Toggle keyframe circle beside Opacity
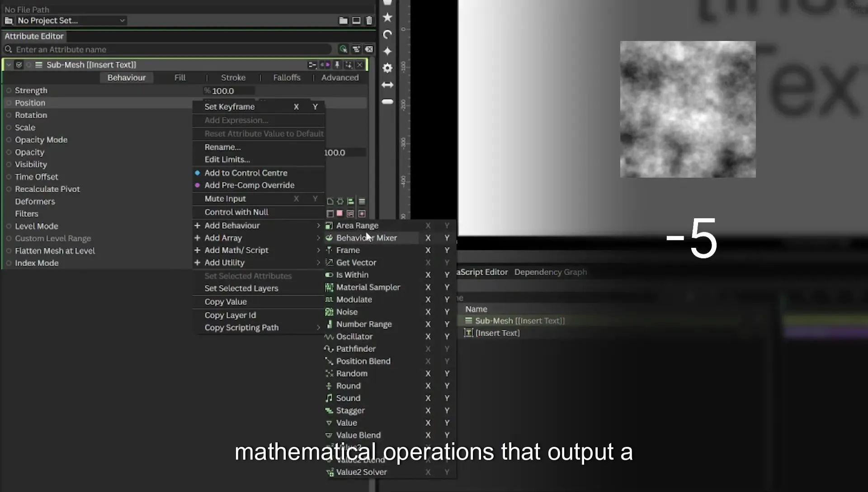 9,152
